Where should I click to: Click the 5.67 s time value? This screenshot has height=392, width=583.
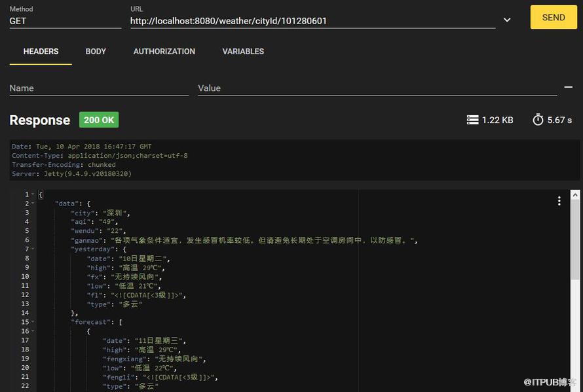coord(559,120)
